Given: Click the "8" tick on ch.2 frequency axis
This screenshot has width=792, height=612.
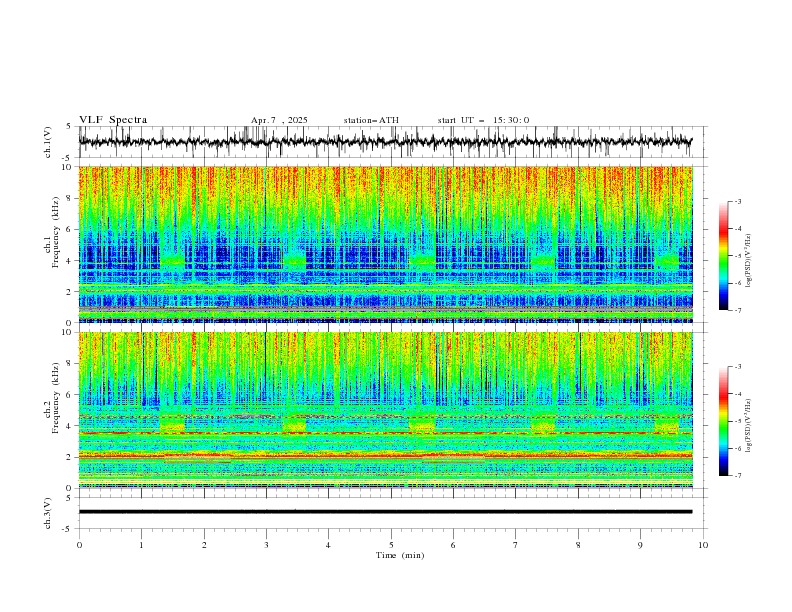Looking at the screenshot, I should point(69,364).
